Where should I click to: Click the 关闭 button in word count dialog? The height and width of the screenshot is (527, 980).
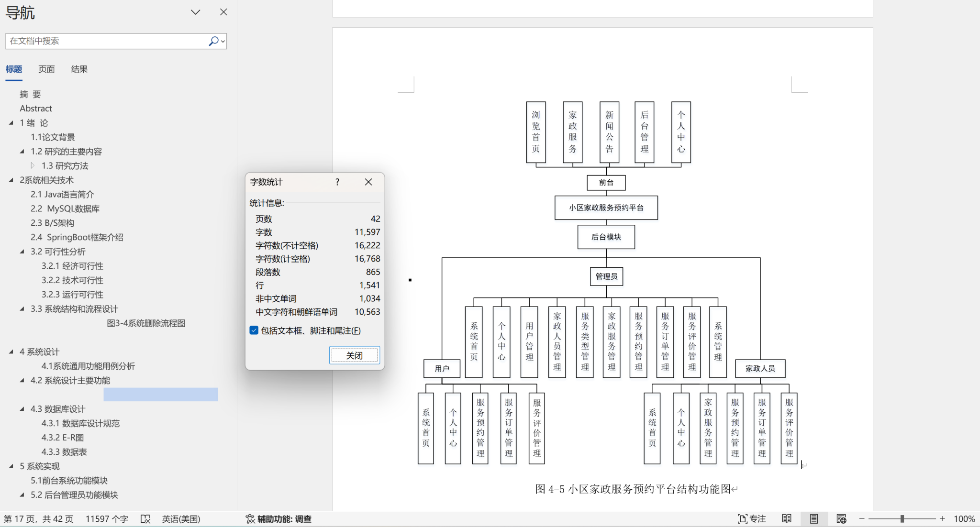pyautogui.click(x=354, y=355)
